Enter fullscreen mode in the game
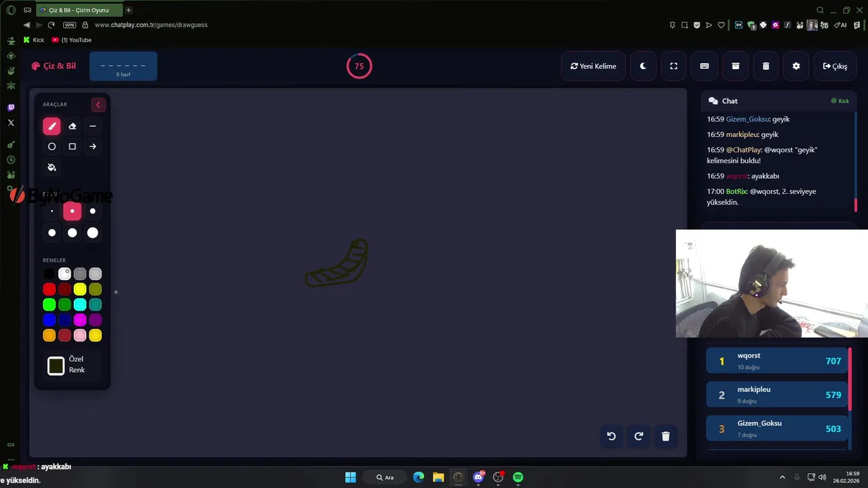Screen dimensions: 868x488 pos(673,66)
